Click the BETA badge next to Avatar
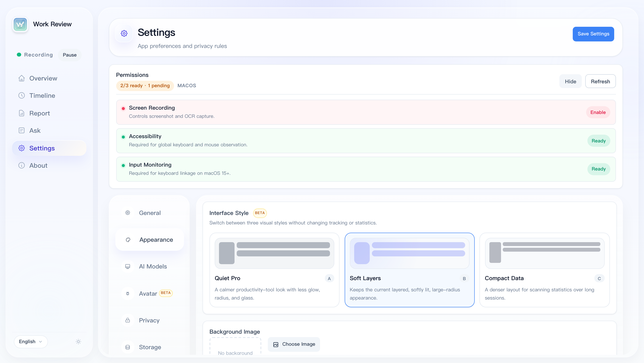The height and width of the screenshot is (363, 644). coord(166,293)
